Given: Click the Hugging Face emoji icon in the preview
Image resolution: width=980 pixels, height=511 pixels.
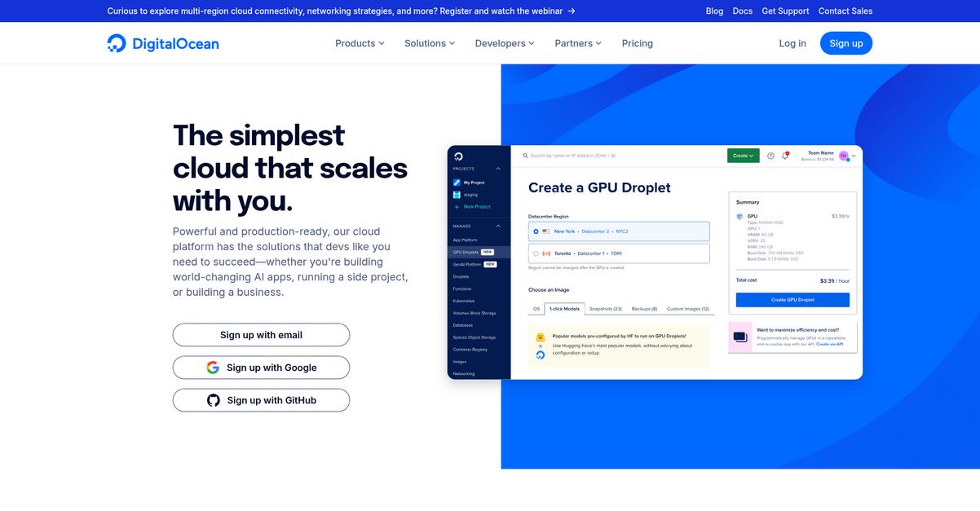Looking at the screenshot, I should pos(540,337).
